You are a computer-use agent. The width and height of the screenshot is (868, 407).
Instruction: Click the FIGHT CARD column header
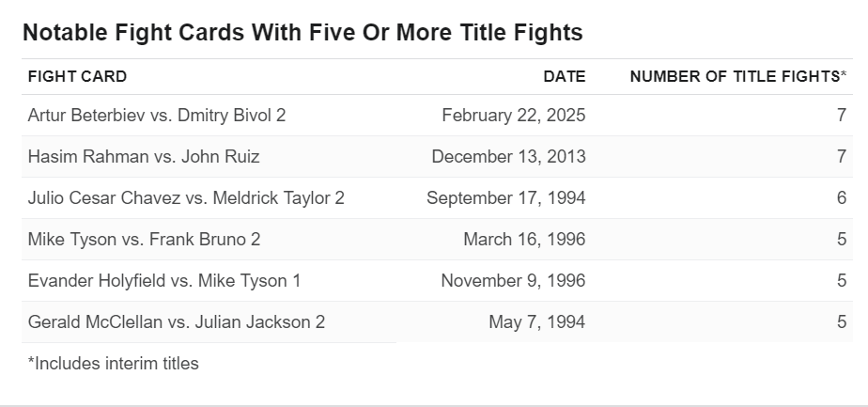click(x=77, y=76)
